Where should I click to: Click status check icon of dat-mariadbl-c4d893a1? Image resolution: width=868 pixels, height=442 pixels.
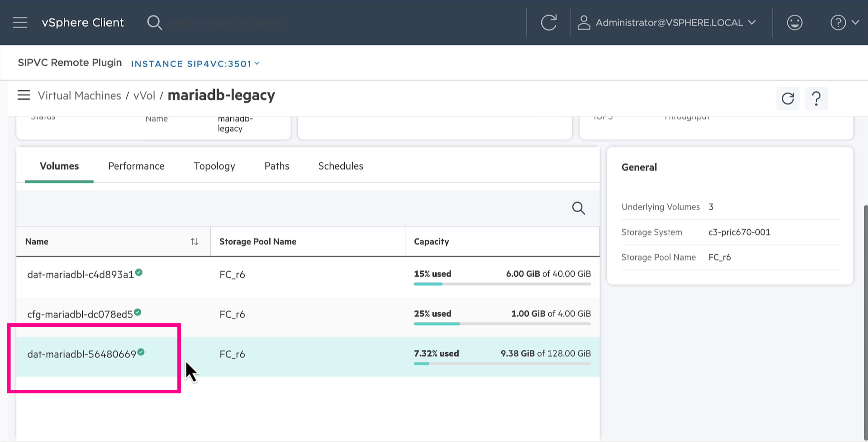(139, 272)
